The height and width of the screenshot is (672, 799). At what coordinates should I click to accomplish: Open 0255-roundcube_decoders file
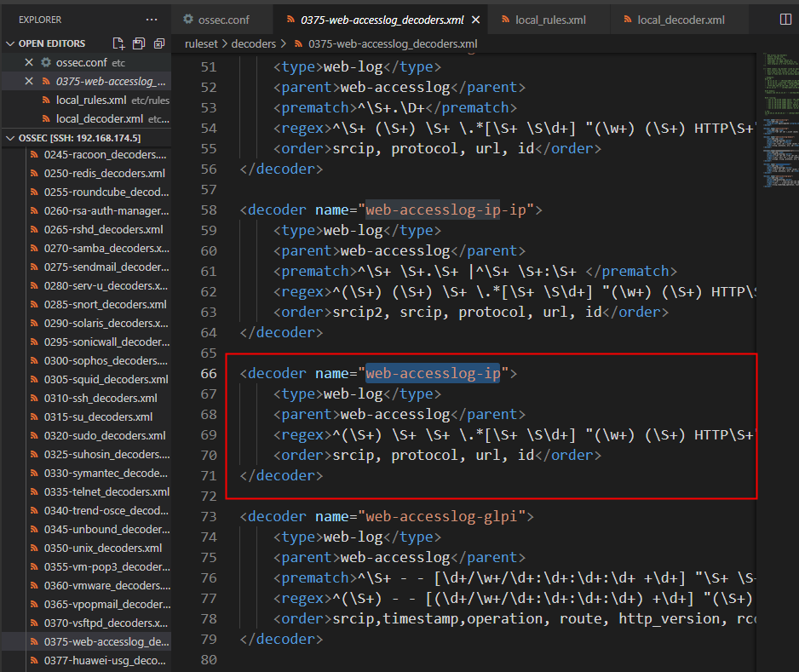[87, 192]
